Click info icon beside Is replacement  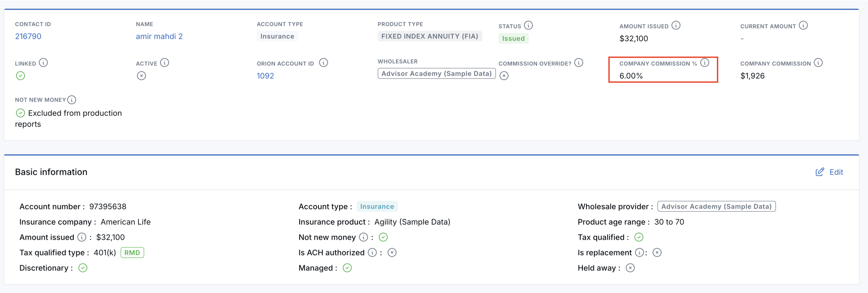(x=640, y=253)
